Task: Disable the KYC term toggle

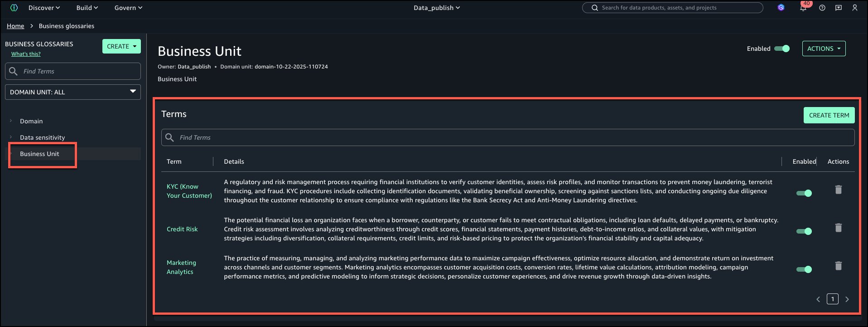Action: (804, 193)
